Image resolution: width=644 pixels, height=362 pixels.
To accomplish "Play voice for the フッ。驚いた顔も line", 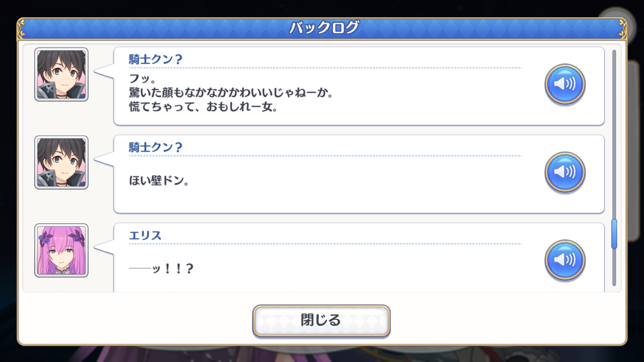I will 565,84.
